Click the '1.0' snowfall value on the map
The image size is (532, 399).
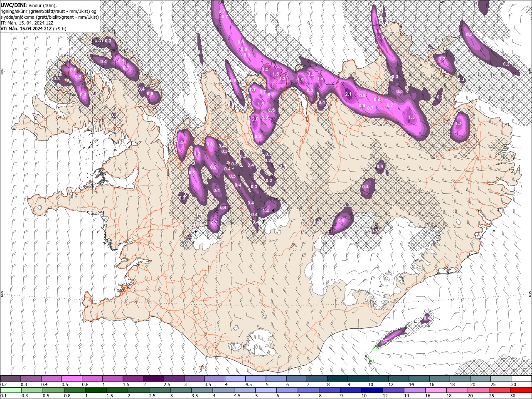[x=264, y=118]
